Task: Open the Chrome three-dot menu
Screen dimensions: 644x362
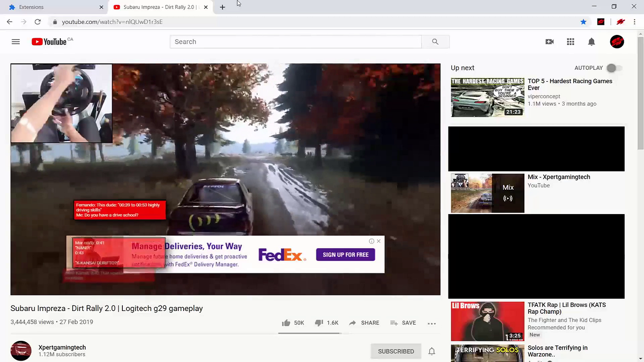Action: (634, 22)
